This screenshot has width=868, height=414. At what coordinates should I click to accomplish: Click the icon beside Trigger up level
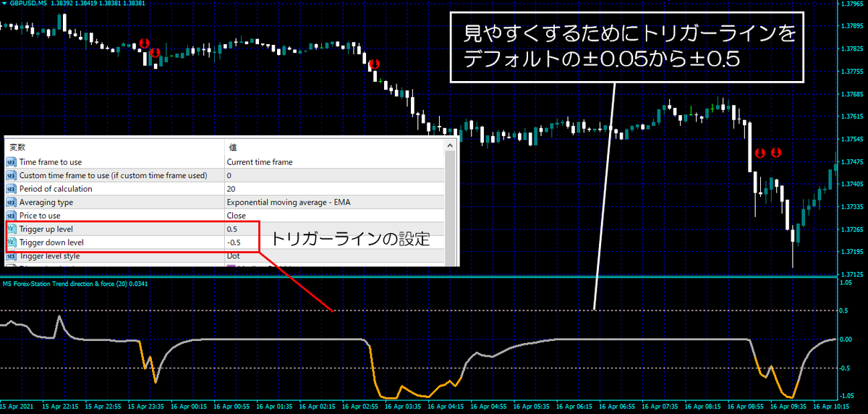11,229
